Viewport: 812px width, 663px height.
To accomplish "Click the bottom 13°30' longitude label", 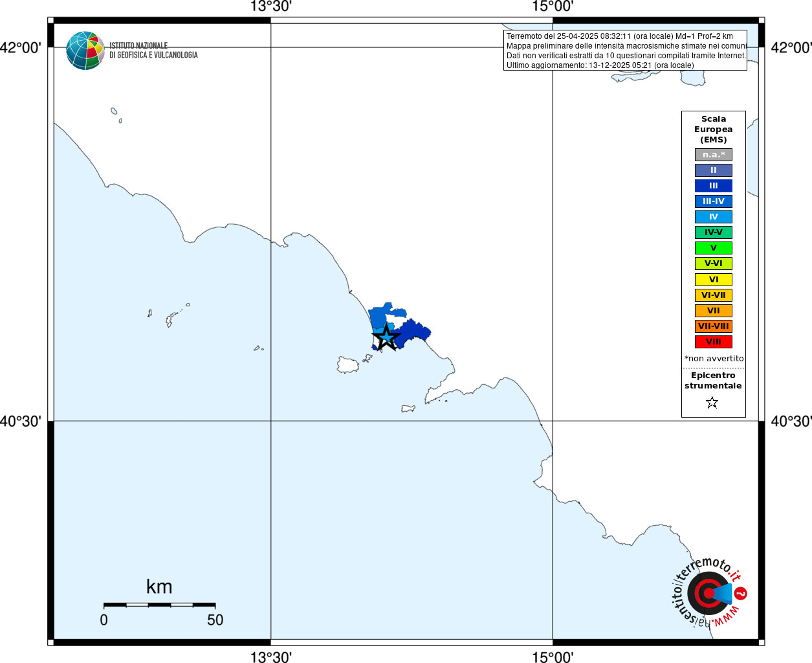I will [x=271, y=657].
